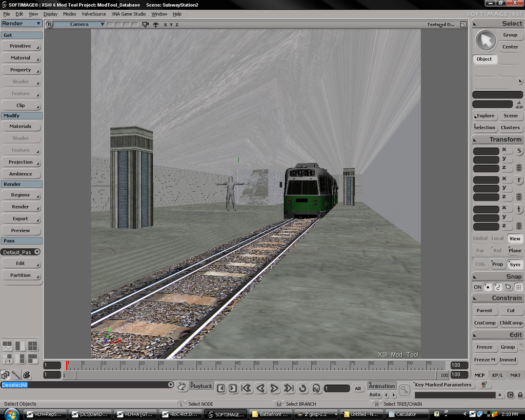
Task: Open the Textured display mode dropdown
Action: tap(440, 25)
